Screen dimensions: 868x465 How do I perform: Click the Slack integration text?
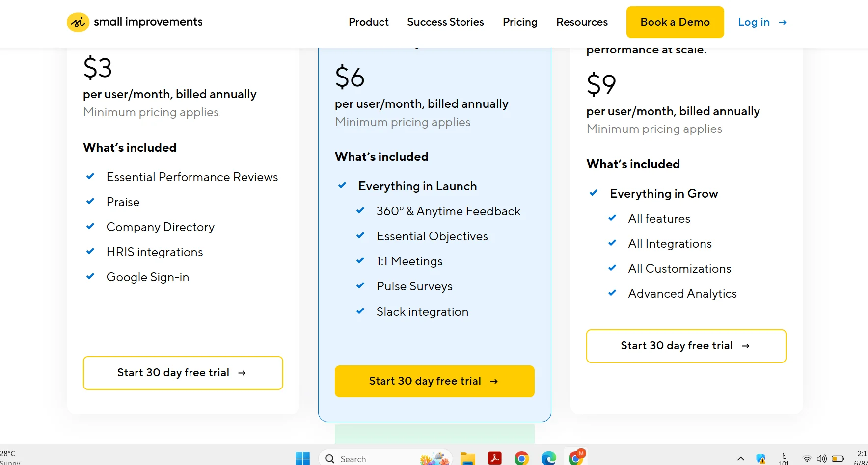[x=422, y=312]
